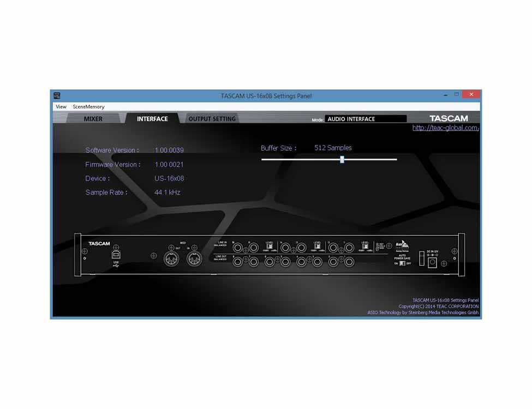Click the rear panel device image
The height and width of the screenshot is (409, 532).
coord(267,254)
